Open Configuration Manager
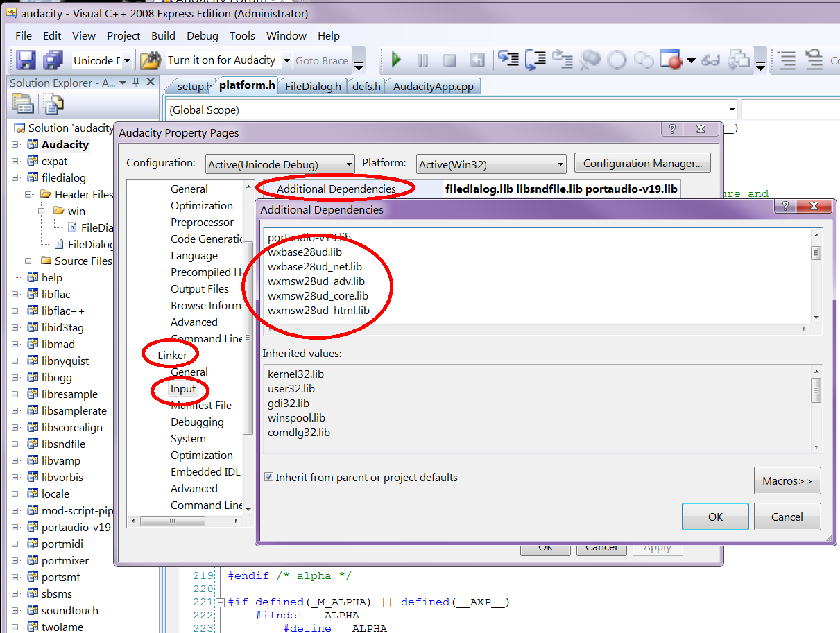Image resolution: width=840 pixels, height=633 pixels. [x=642, y=164]
